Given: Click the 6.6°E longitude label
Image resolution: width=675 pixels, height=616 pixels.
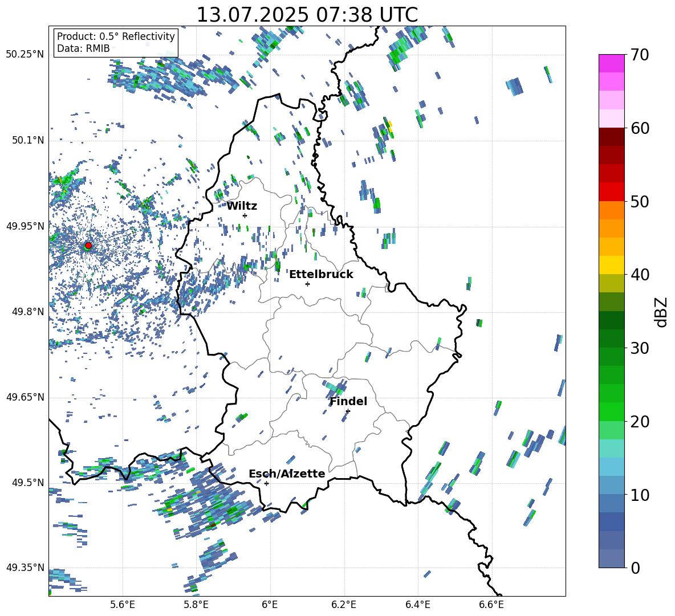Looking at the screenshot, I should coord(491,605).
